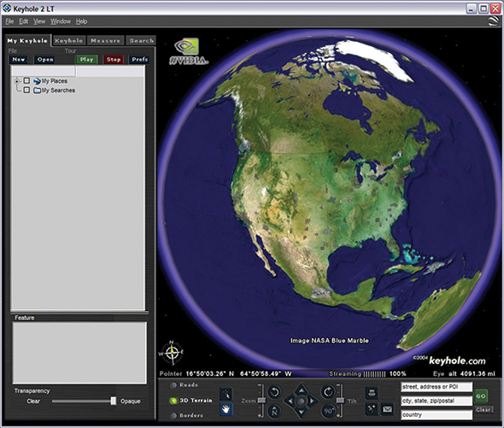Click the Zoom slider handle
Image resolution: width=504 pixels, height=428 pixels.
[261, 401]
